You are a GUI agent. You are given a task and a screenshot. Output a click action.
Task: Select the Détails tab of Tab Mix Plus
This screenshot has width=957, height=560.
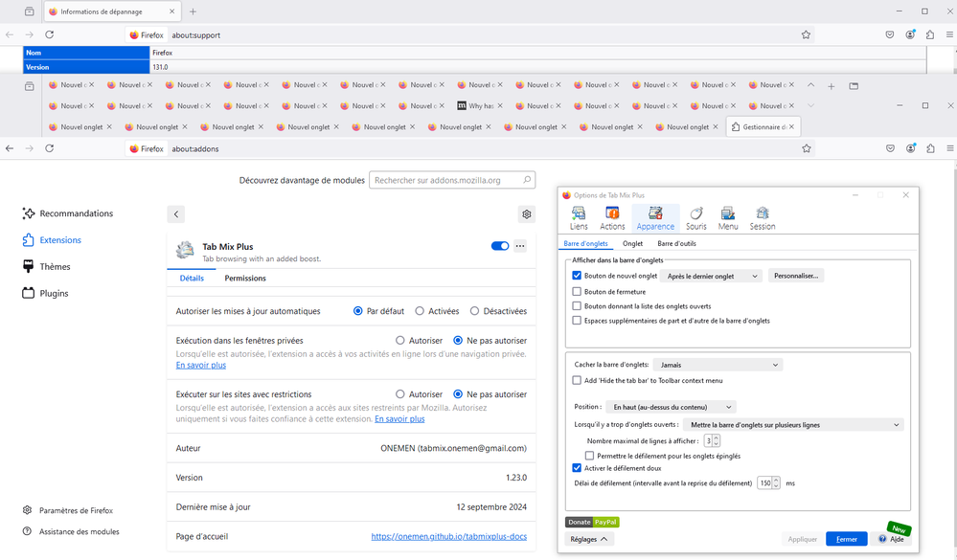[192, 279]
